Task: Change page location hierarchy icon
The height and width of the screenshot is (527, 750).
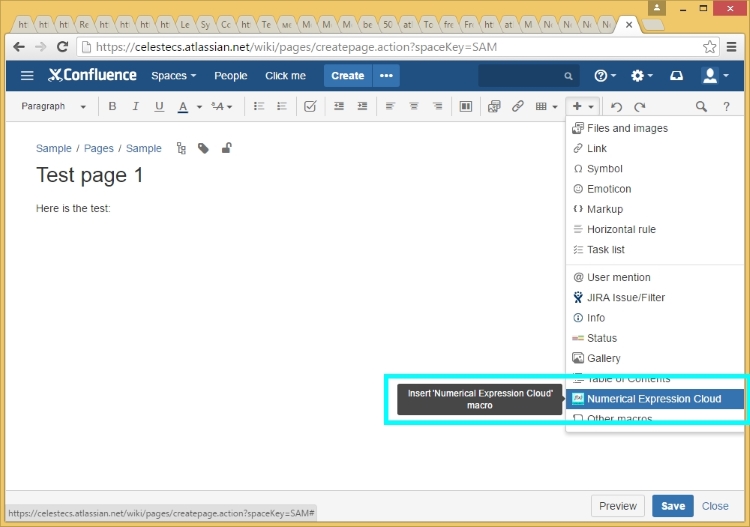Action: point(181,148)
